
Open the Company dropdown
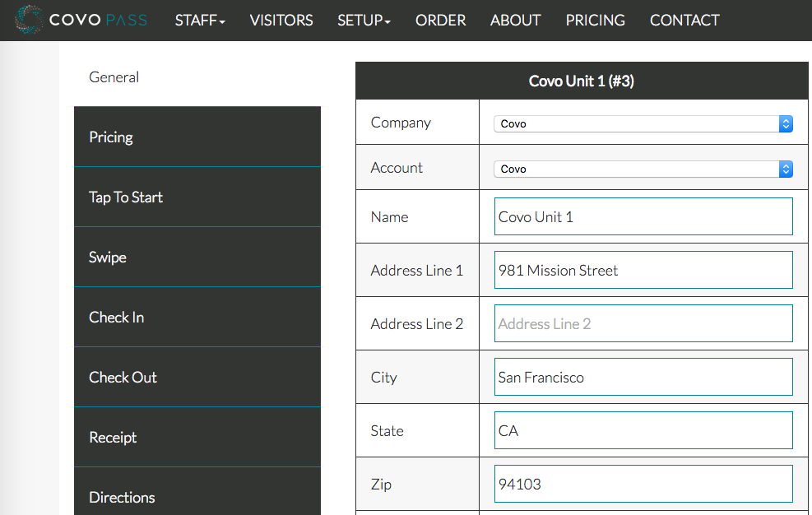click(643, 124)
